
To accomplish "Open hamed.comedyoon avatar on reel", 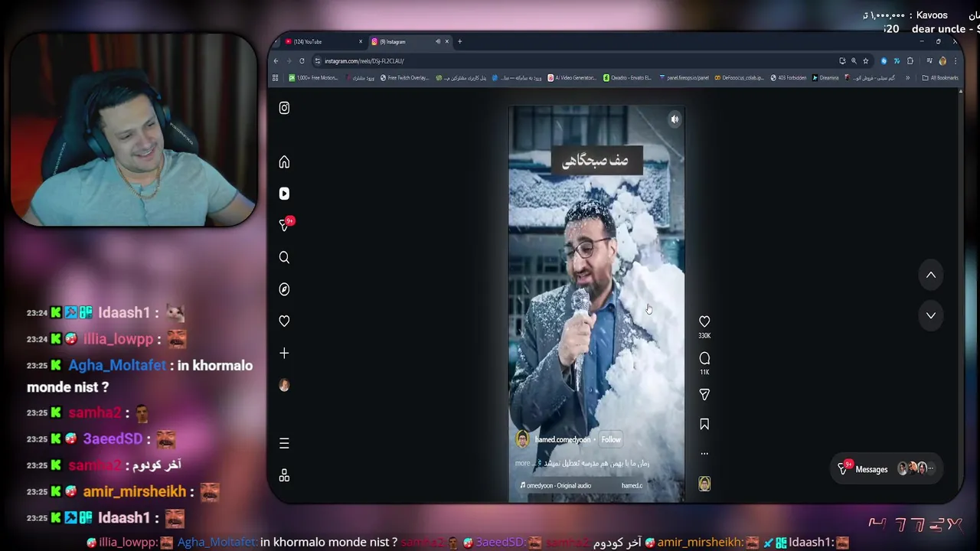I will (x=522, y=439).
